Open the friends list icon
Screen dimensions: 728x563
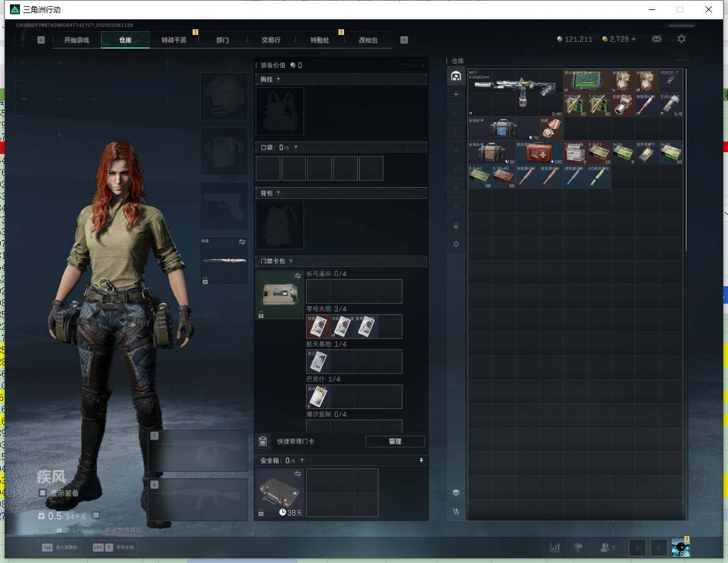pyautogui.click(x=606, y=547)
